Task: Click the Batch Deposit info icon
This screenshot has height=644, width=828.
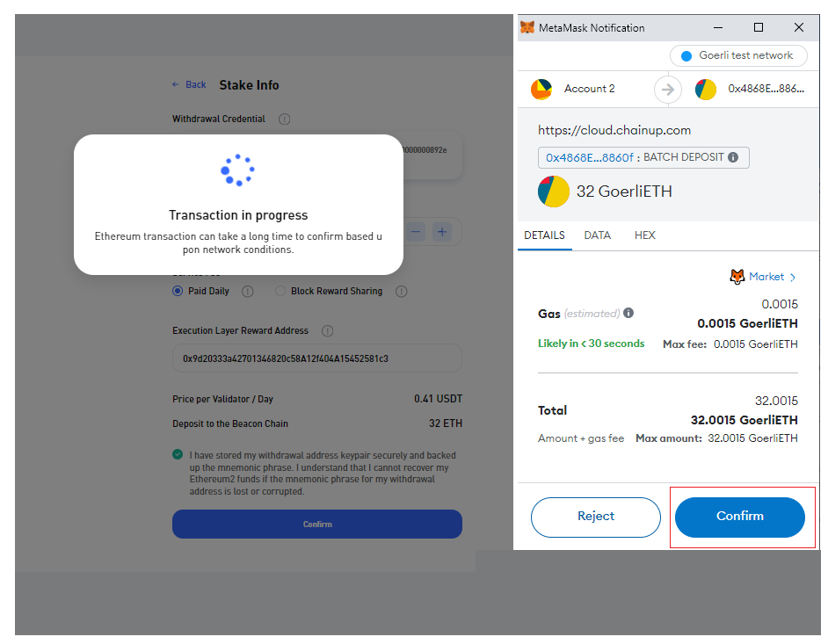Action: [733, 158]
